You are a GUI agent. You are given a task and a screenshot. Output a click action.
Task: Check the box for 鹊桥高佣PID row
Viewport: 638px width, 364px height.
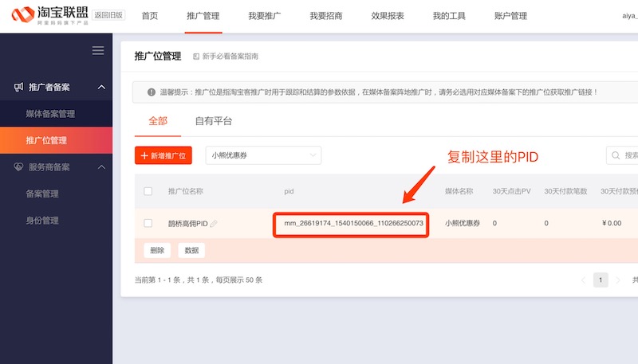(148, 223)
